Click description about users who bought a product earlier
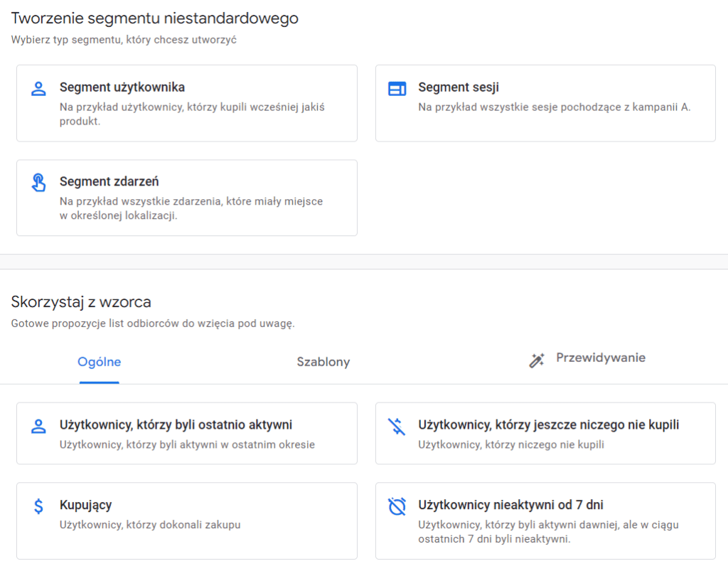Screen dimensions: 728x566 [x=192, y=114]
